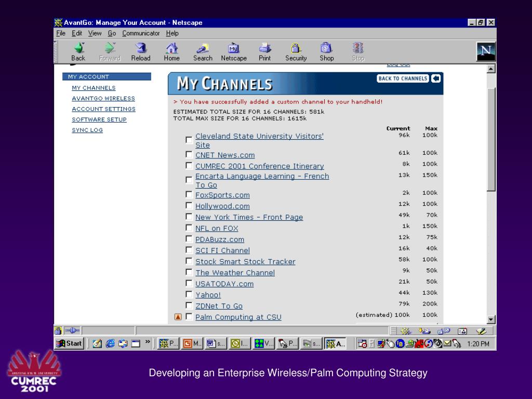The height and width of the screenshot is (399, 532).
Task: Open the Start menu
Action: [x=69, y=343]
